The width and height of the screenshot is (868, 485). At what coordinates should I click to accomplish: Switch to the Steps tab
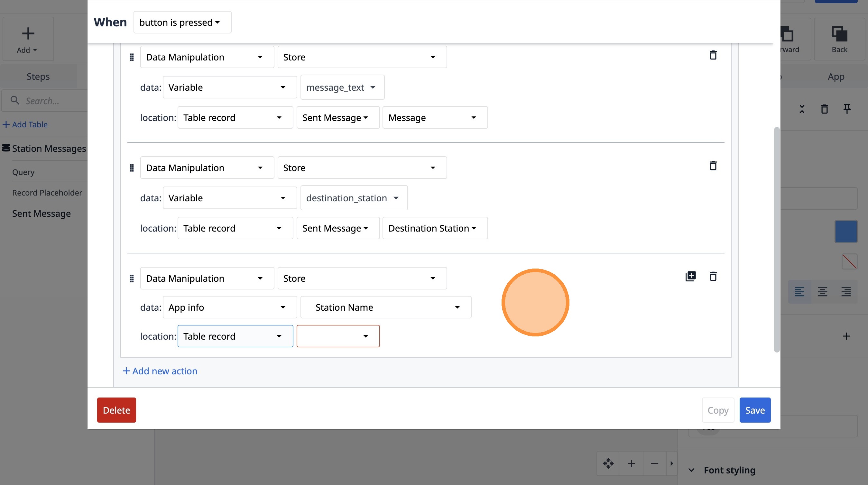point(38,77)
